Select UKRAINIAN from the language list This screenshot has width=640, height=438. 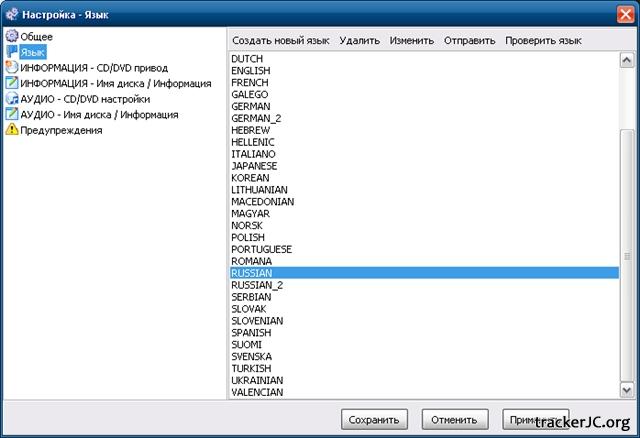click(x=257, y=380)
